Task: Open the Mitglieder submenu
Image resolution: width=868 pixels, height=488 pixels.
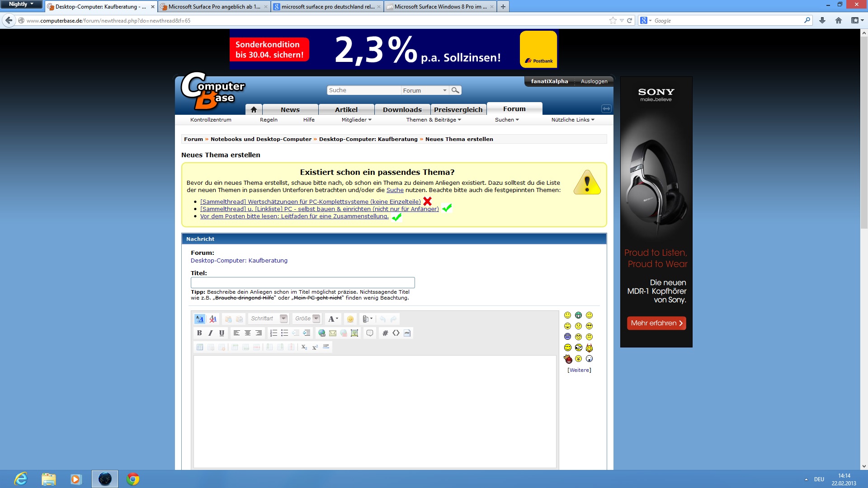Action: point(356,120)
